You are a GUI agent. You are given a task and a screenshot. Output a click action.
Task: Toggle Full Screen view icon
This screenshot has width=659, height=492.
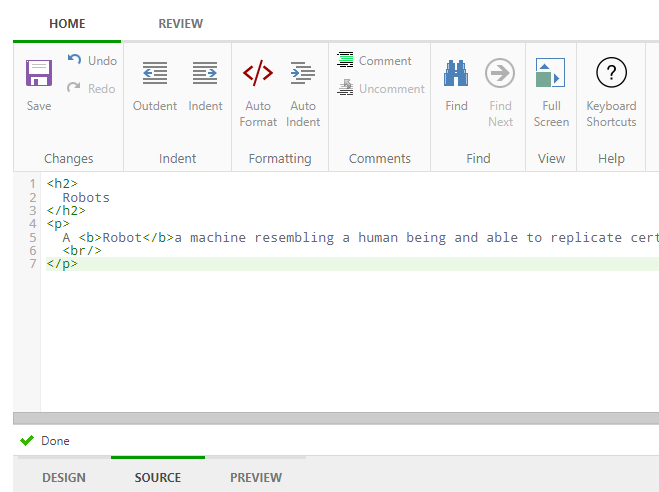pos(550,73)
